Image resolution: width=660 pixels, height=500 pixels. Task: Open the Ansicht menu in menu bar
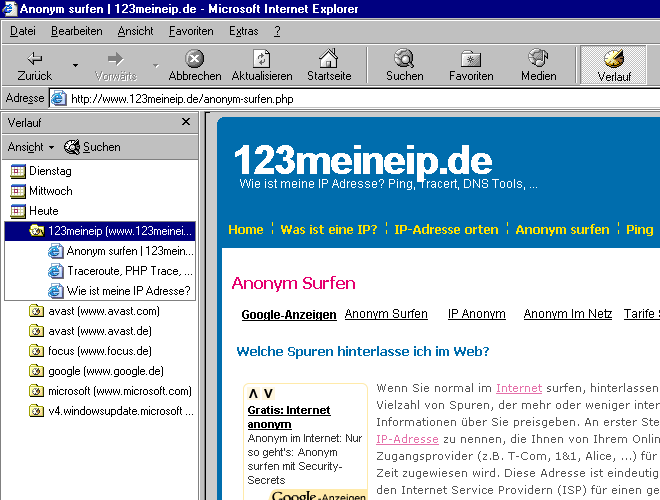click(135, 31)
